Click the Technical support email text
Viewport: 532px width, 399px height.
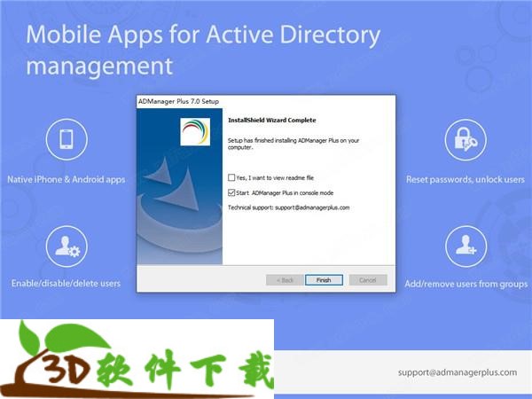[x=289, y=207]
